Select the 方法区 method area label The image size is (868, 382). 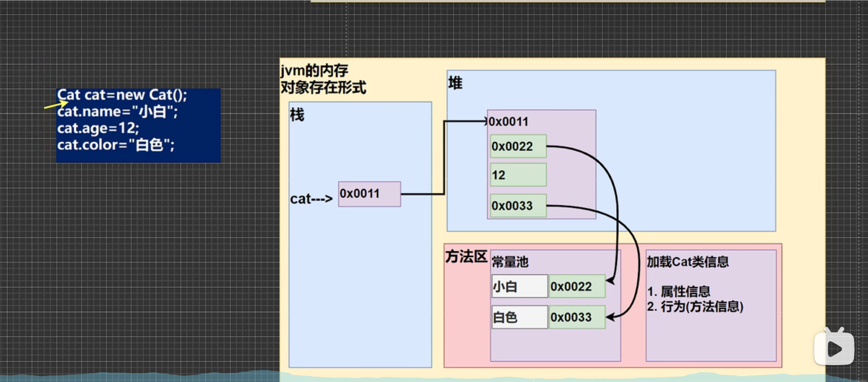pos(466,257)
